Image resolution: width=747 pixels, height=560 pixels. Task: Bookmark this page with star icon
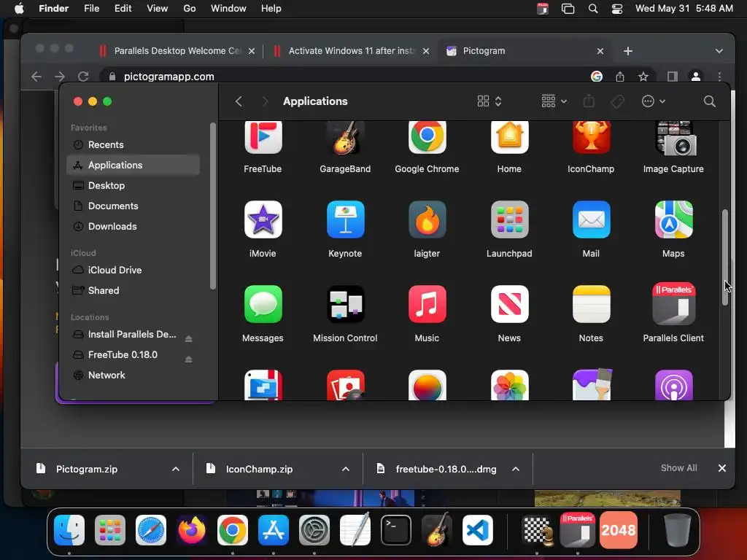(643, 77)
